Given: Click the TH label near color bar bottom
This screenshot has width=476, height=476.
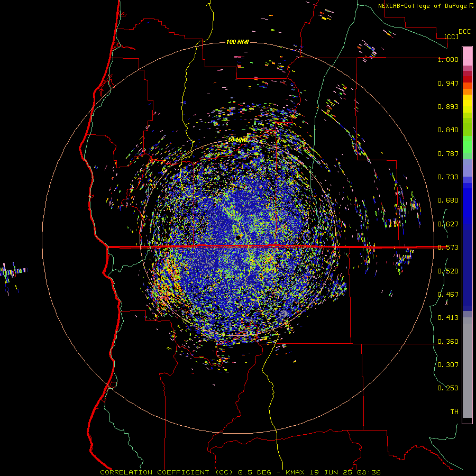Looking at the screenshot, I should pyautogui.click(x=454, y=412).
